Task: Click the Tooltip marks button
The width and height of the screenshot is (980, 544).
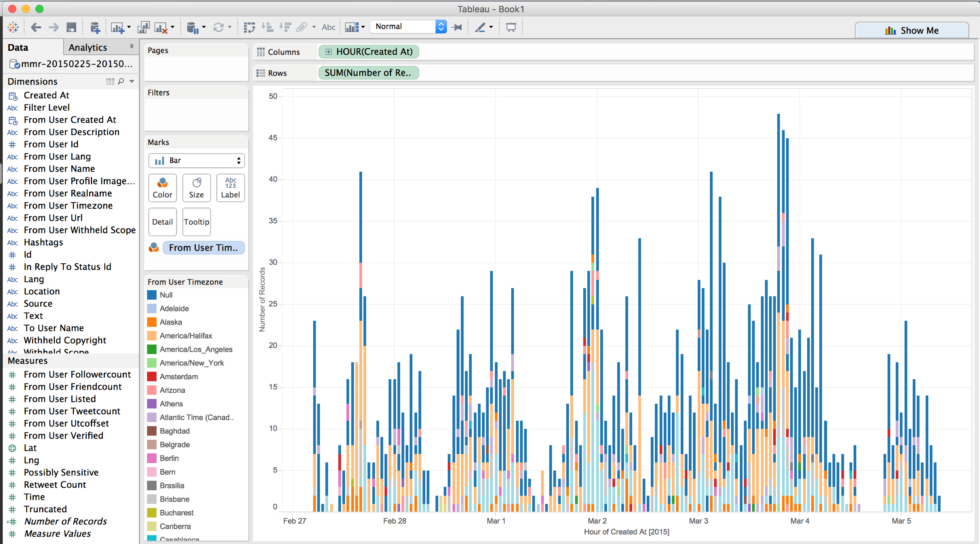Action: (x=196, y=222)
